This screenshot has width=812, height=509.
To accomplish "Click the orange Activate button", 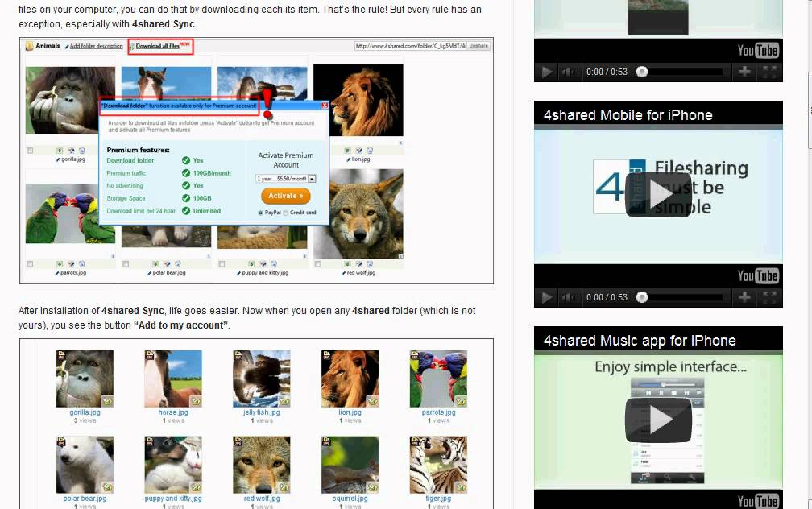I will point(286,196).
